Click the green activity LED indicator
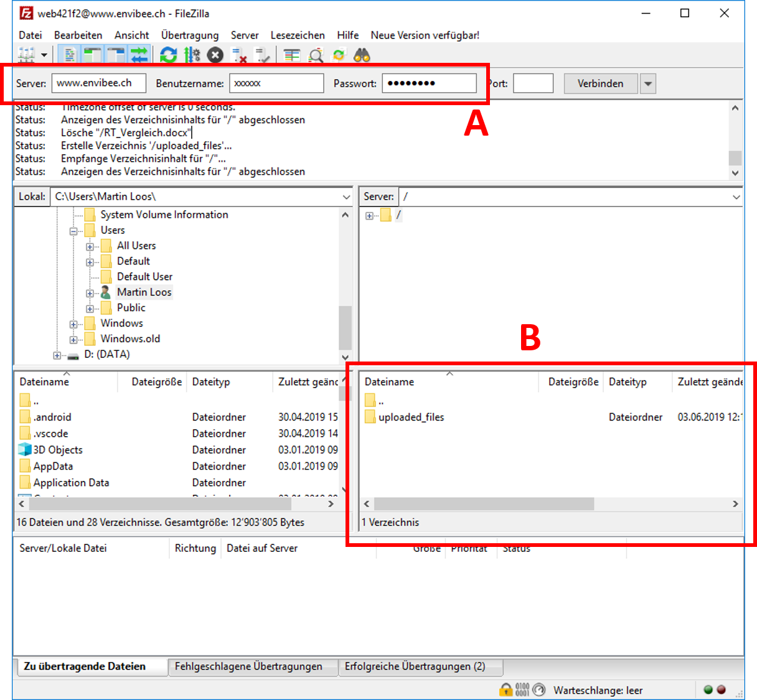The height and width of the screenshot is (700, 757). point(708,689)
